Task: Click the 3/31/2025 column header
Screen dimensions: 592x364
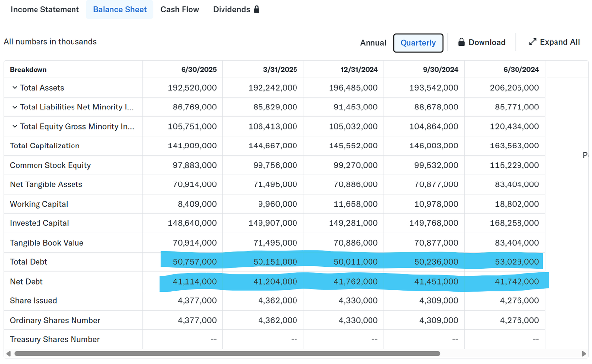Action: click(x=280, y=70)
